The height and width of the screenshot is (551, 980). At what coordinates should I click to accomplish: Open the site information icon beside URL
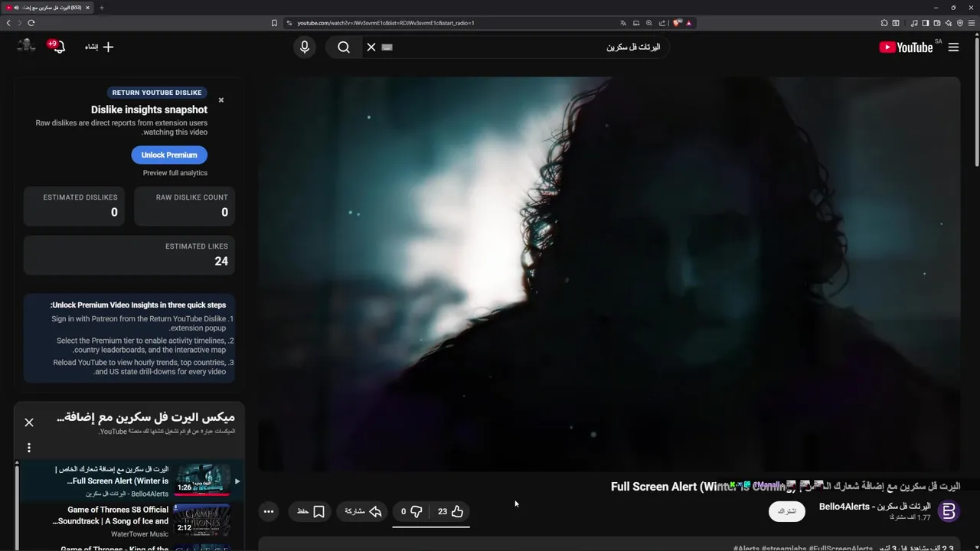pyautogui.click(x=289, y=23)
